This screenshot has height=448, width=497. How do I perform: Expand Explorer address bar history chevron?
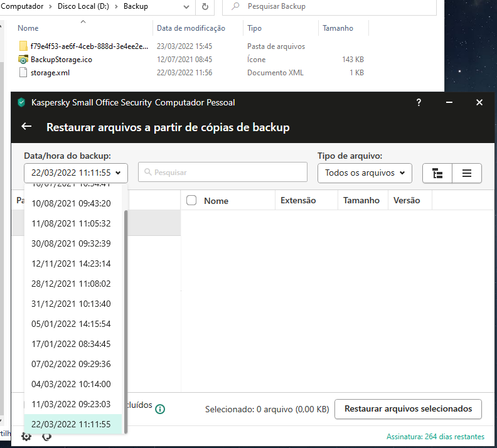click(186, 7)
